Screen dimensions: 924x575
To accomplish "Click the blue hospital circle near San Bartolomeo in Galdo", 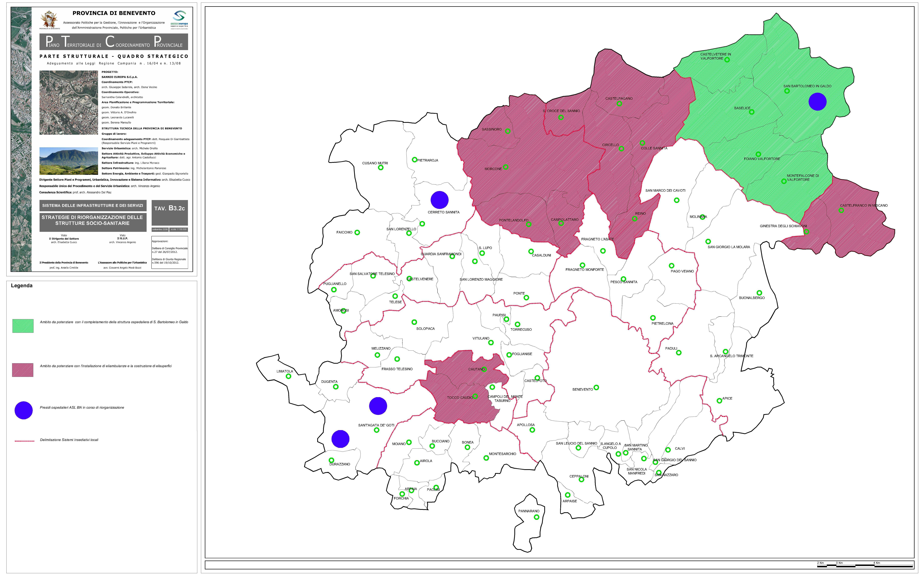I will pos(817,102).
